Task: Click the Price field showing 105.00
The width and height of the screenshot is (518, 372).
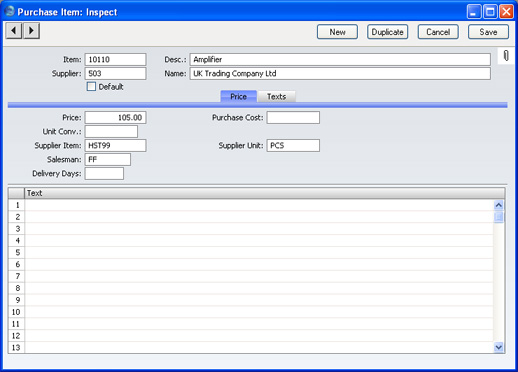Action: (x=115, y=118)
